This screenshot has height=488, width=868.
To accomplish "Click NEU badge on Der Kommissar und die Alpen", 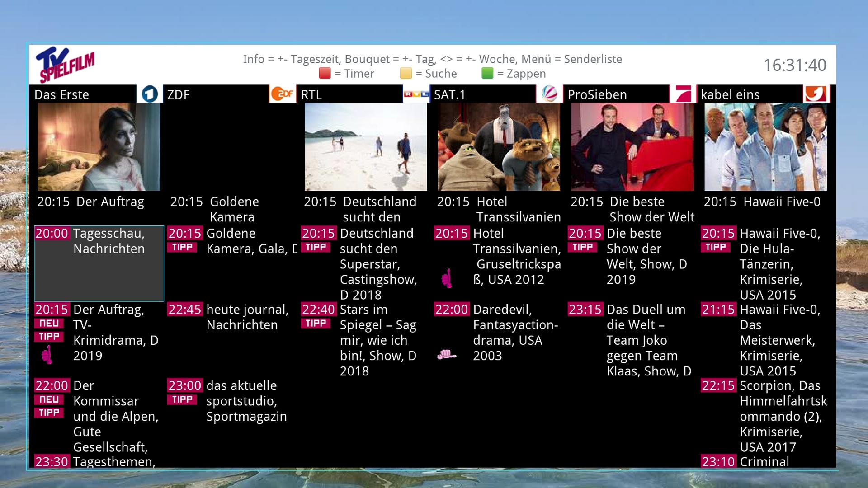I will pos(49,399).
